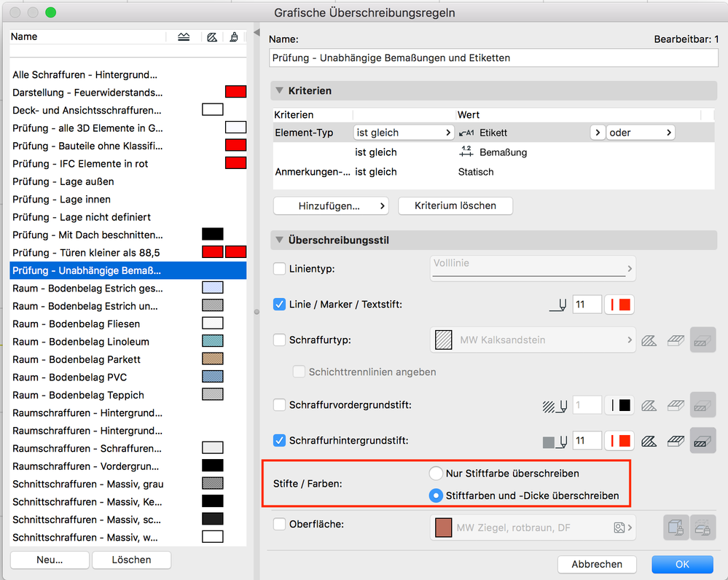Open the oder operator dropdown
The image size is (728, 580).
(x=640, y=132)
